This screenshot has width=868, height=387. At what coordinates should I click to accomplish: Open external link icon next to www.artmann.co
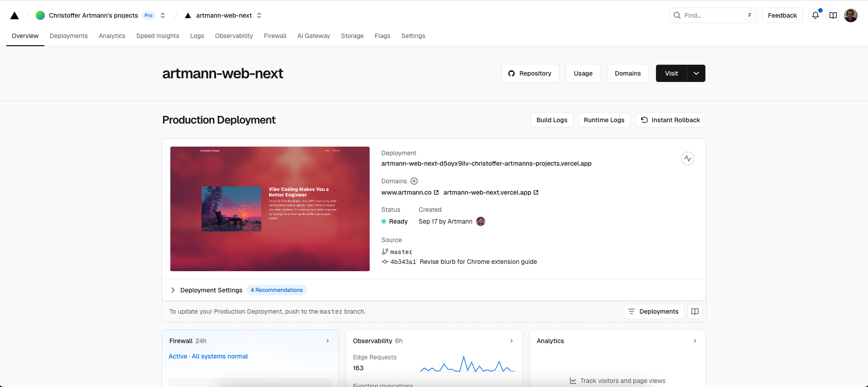click(x=436, y=192)
